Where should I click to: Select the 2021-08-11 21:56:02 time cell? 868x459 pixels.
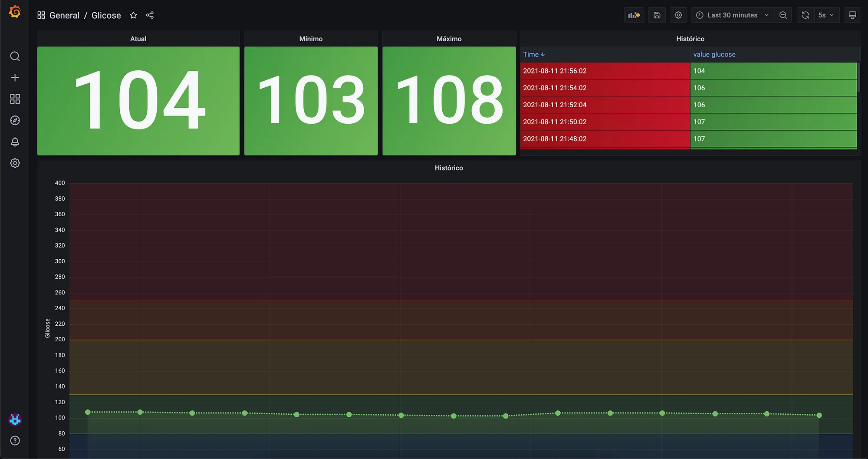(x=605, y=71)
